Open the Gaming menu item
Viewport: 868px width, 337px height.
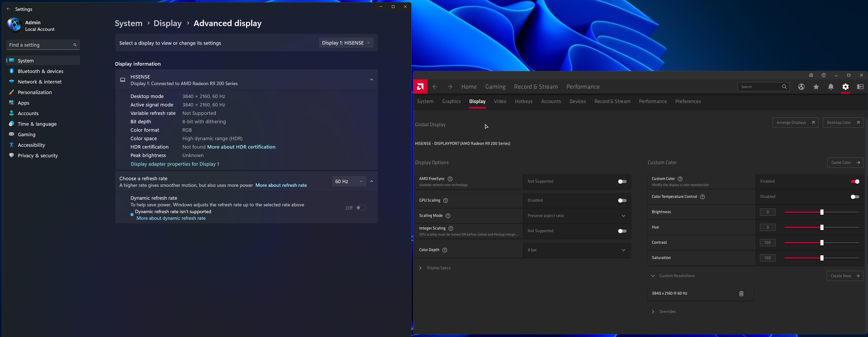tap(495, 87)
